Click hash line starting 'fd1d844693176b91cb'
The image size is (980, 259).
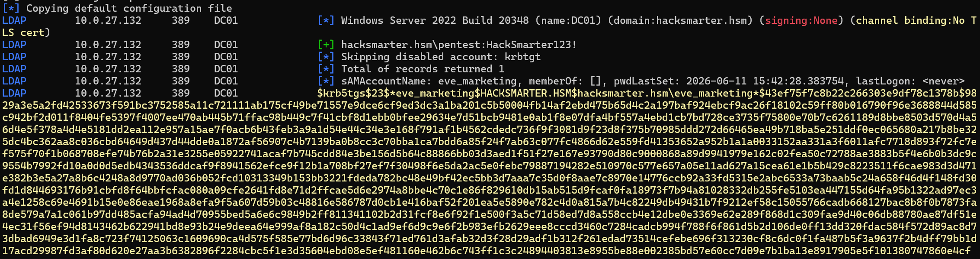(490, 190)
